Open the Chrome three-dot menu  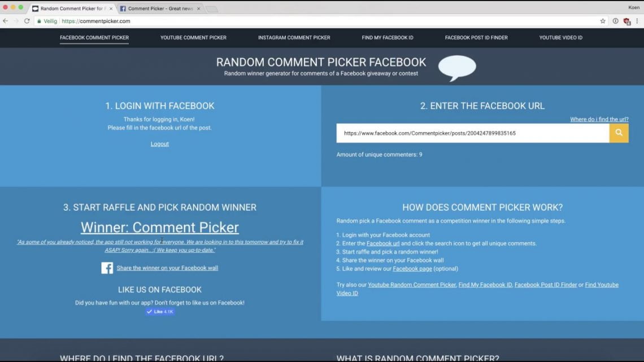[637, 21]
